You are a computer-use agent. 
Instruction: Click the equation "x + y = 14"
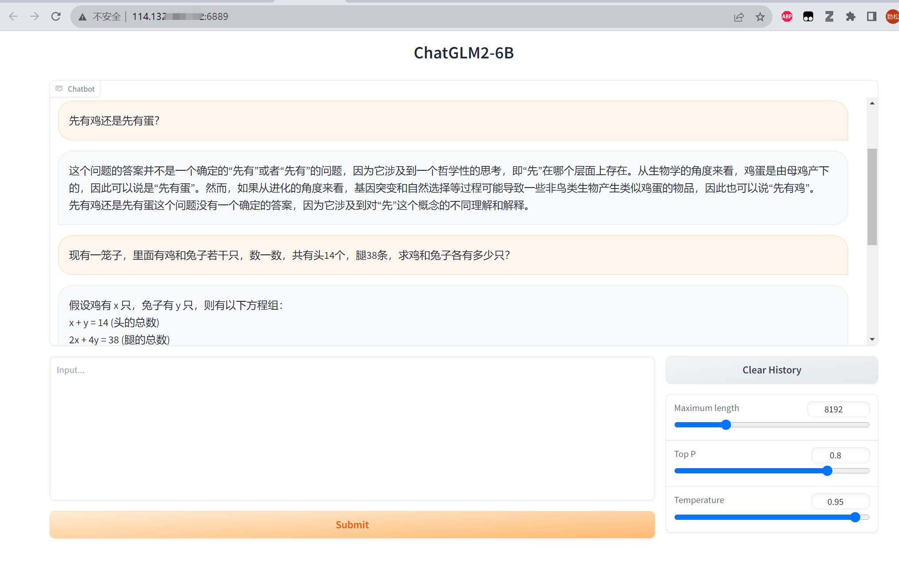pyautogui.click(x=89, y=323)
